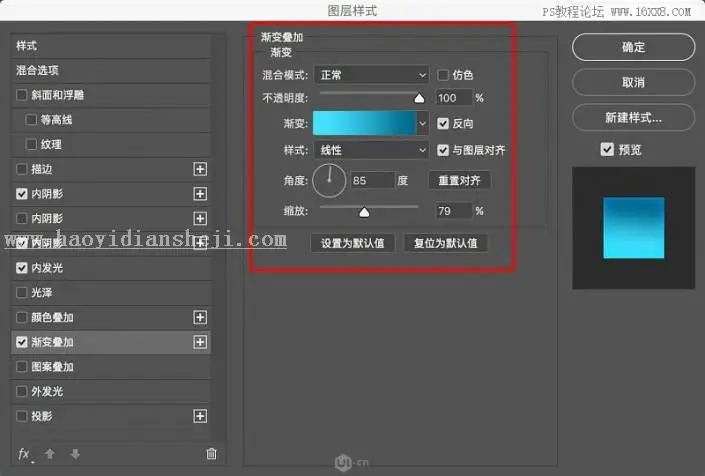Click the 复位为默认值 button
This screenshot has height=476, width=705.
click(x=446, y=243)
